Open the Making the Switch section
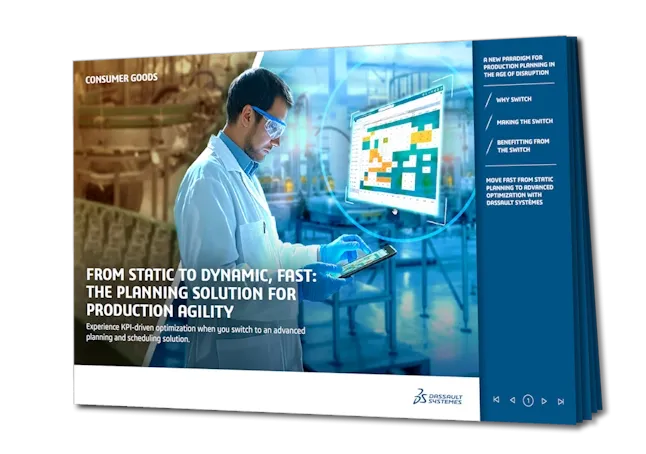Viewport: 646px width, 454px height. [524, 122]
